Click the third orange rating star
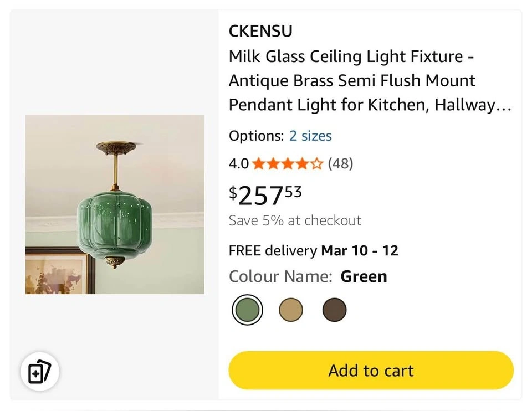The image size is (532, 411). pos(287,164)
